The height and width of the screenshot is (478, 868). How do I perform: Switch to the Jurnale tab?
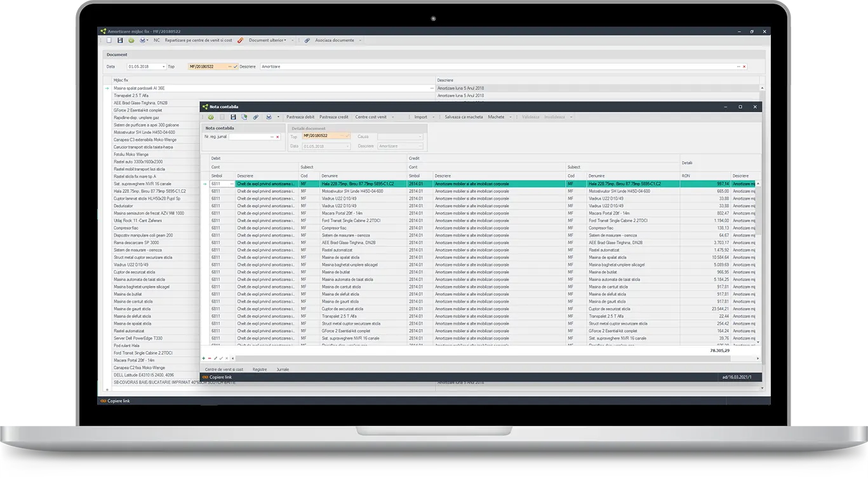[x=283, y=369]
